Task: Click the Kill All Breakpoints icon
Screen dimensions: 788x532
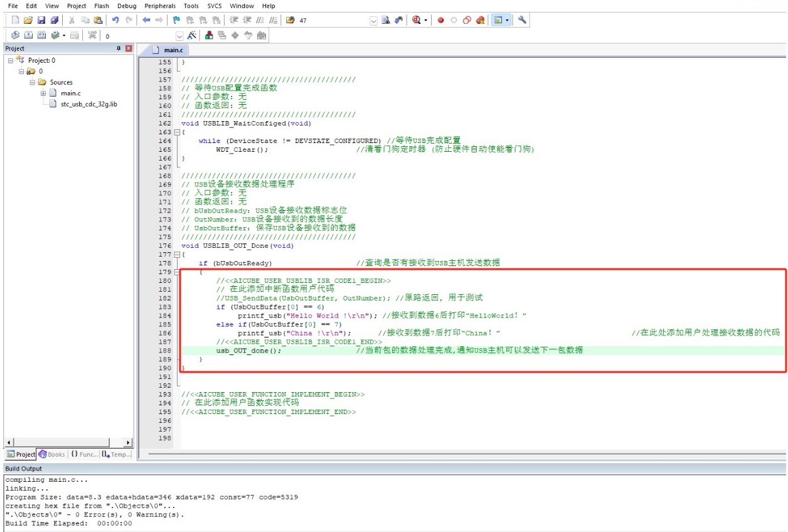Action: [x=481, y=20]
